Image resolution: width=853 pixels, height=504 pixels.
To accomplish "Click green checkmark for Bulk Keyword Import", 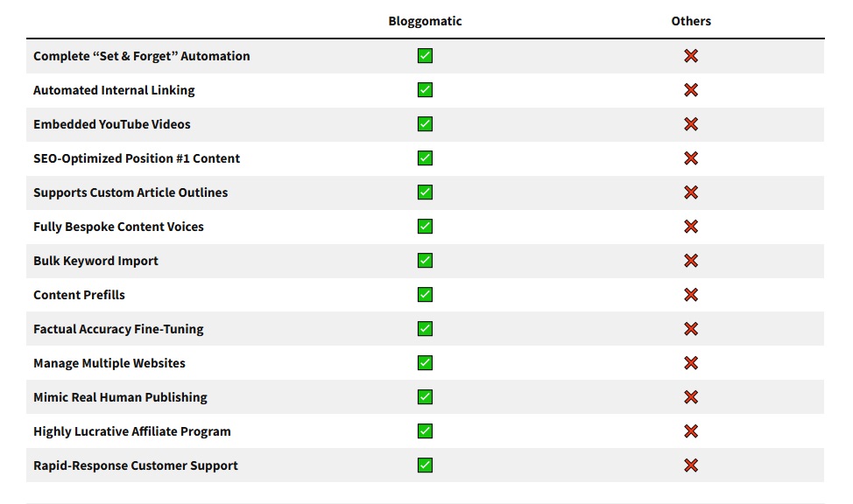I will tap(425, 261).
